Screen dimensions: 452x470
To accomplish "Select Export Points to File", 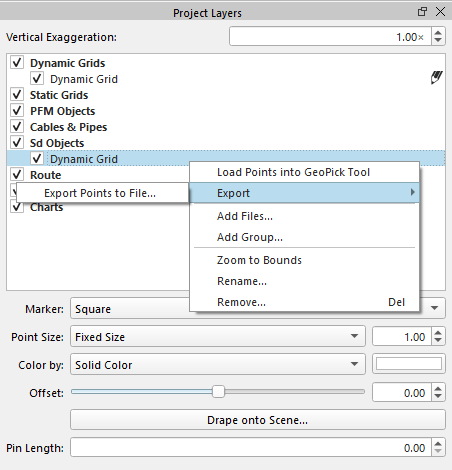I will (100, 193).
